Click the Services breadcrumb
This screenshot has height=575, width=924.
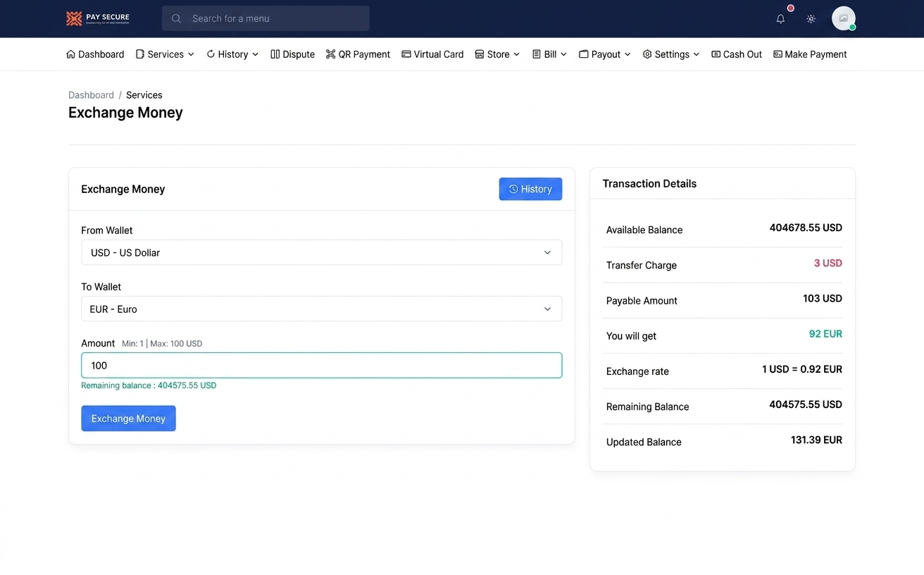(144, 95)
